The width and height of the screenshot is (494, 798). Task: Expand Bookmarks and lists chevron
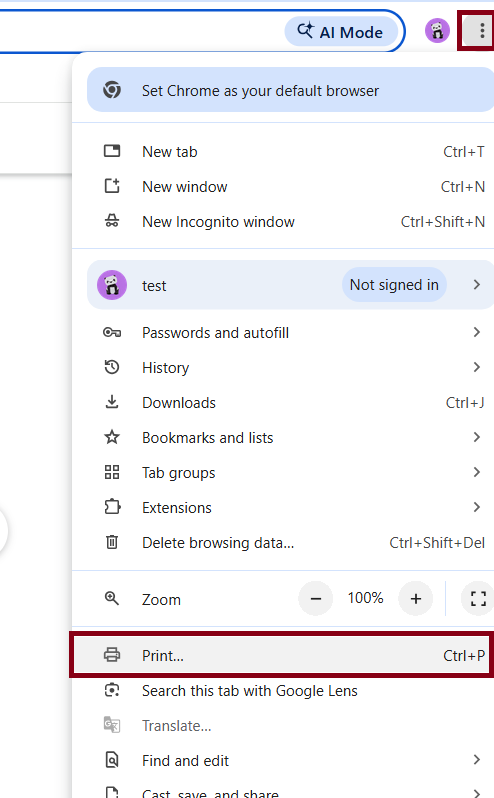[x=477, y=437]
